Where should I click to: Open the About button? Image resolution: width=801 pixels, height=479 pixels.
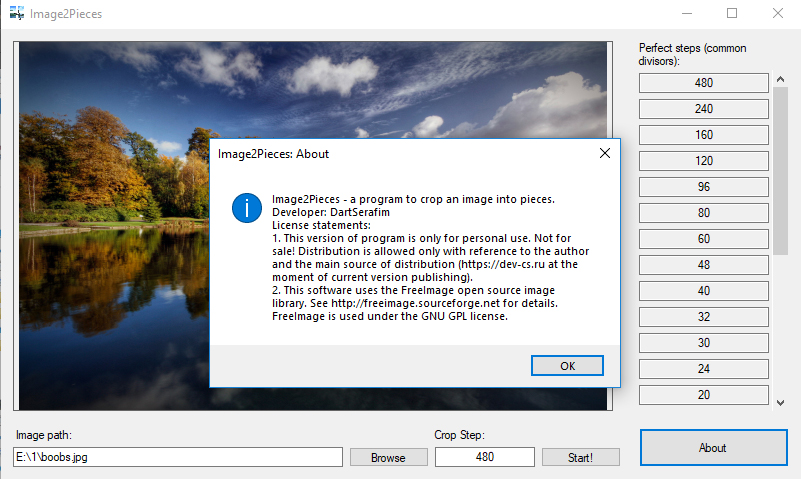(x=713, y=447)
